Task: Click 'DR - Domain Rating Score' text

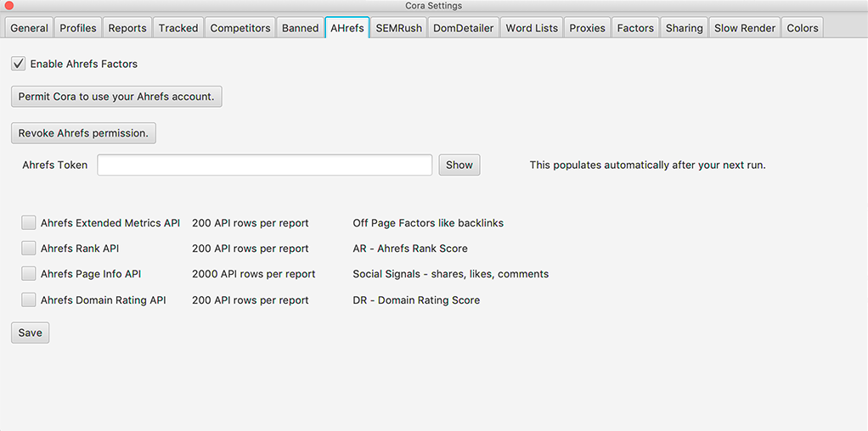Action: [416, 299]
